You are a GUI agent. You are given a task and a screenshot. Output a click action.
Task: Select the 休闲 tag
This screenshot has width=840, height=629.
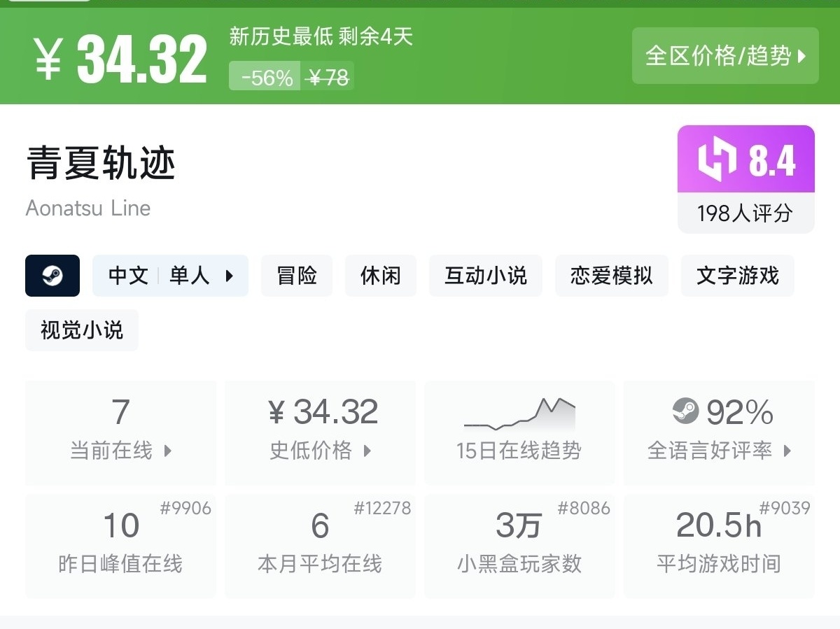pos(381,276)
